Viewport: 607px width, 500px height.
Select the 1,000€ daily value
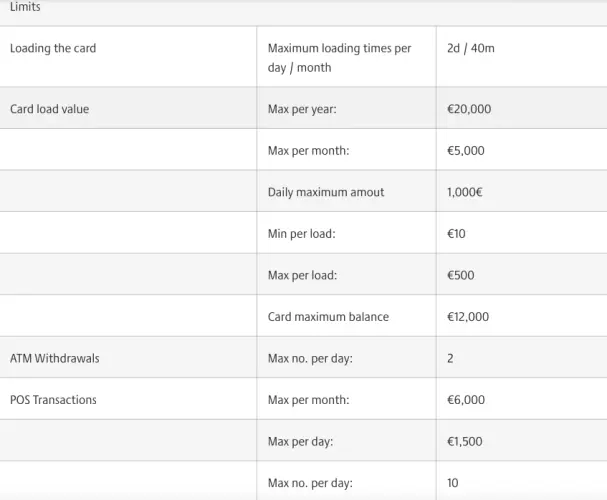(465, 192)
